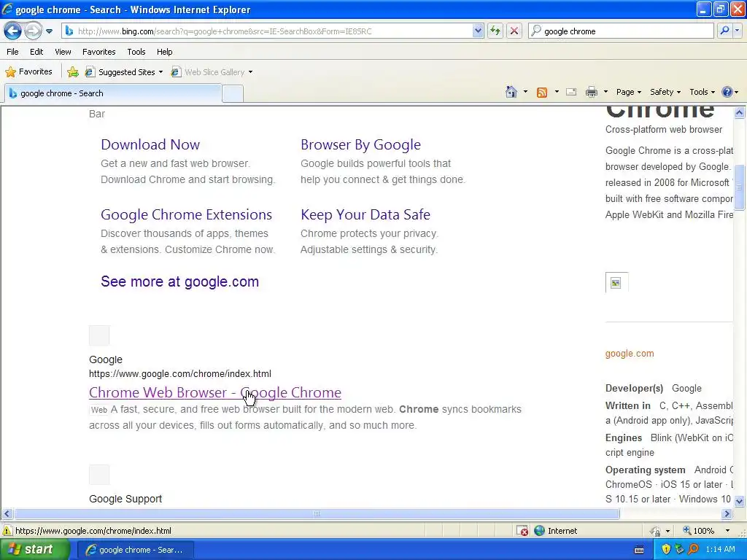Image resolution: width=747 pixels, height=560 pixels.
Task: Open the Keep Your Data Safe link
Action: (x=365, y=215)
